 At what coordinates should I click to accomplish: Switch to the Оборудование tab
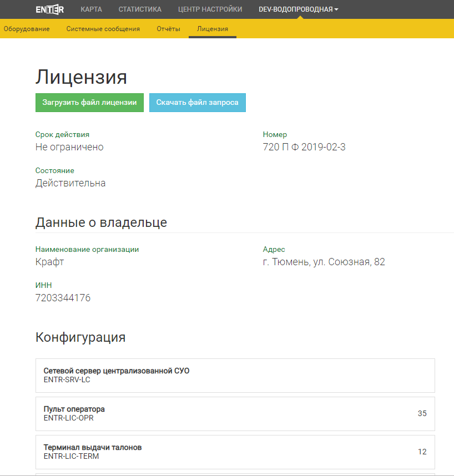27,29
